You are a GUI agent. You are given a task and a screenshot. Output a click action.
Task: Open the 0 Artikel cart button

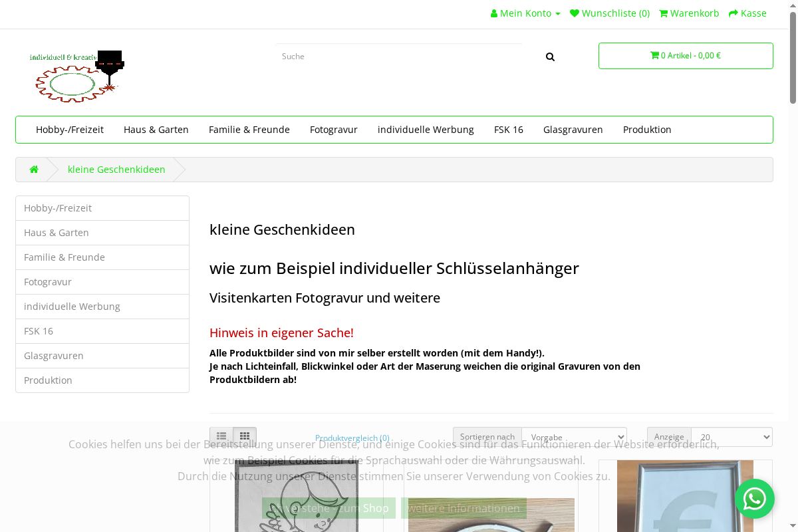tap(686, 56)
